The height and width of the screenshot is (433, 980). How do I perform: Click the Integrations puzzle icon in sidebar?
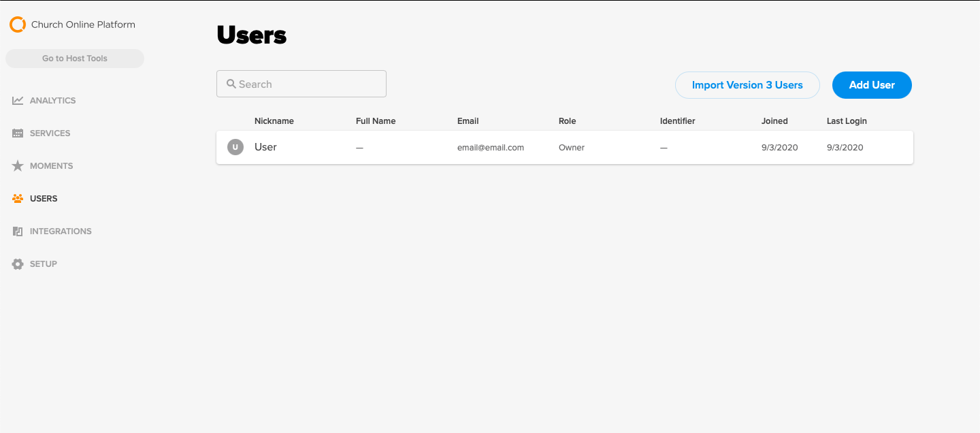coord(18,231)
